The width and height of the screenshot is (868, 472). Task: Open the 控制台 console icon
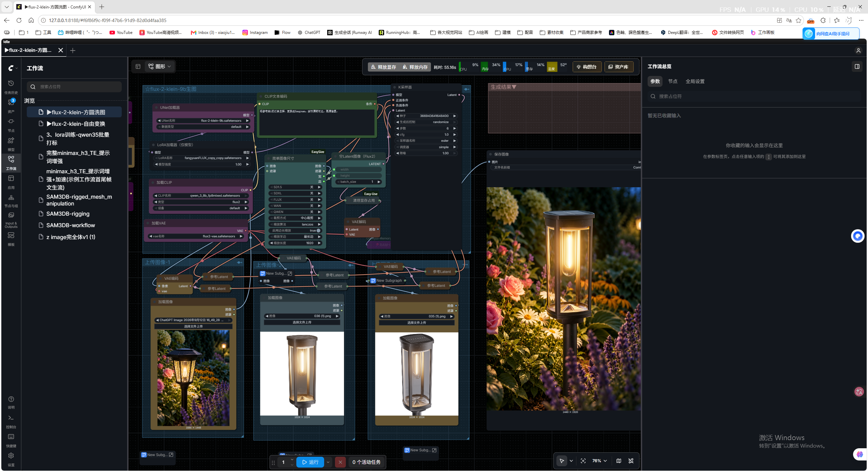click(x=11, y=421)
